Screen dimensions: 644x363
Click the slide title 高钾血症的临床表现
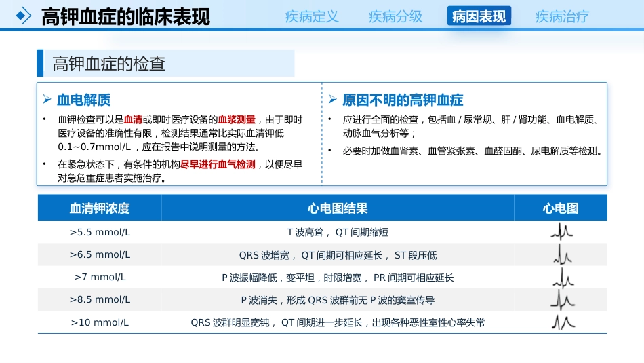(125, 16)
